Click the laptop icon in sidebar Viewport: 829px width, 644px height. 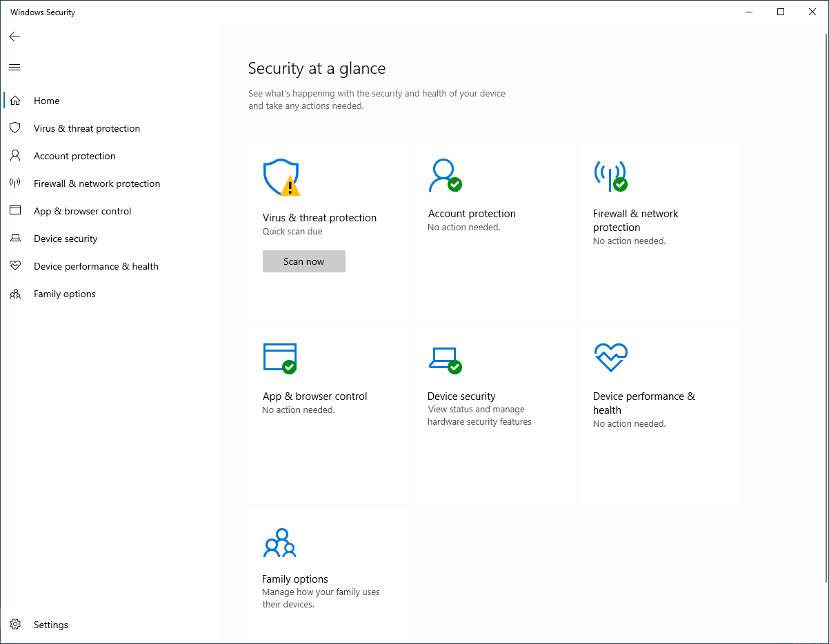(15, 239)
